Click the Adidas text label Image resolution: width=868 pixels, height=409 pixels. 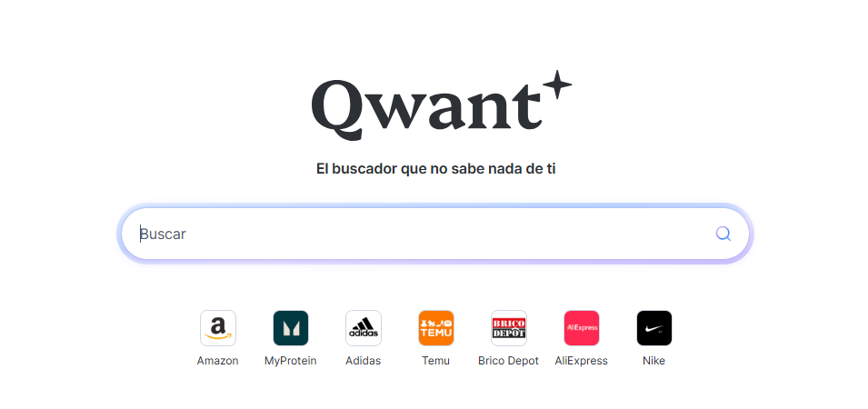click(x=364, y=361)
